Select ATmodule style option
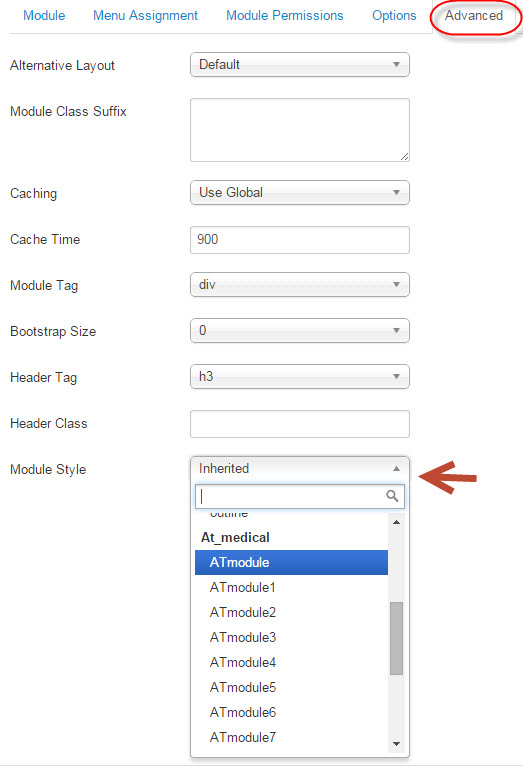The image size is (523, 766). point(291,562)
